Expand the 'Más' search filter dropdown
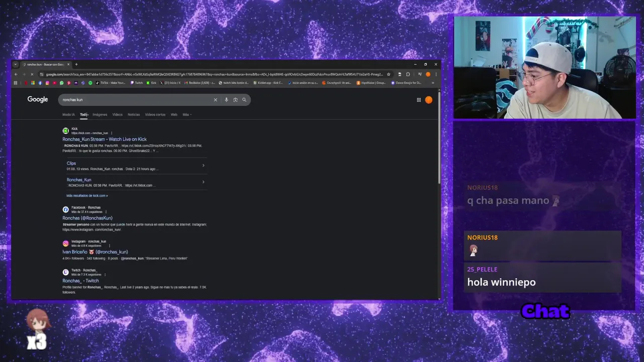644x362 pixels. click(x=187, y=115)
